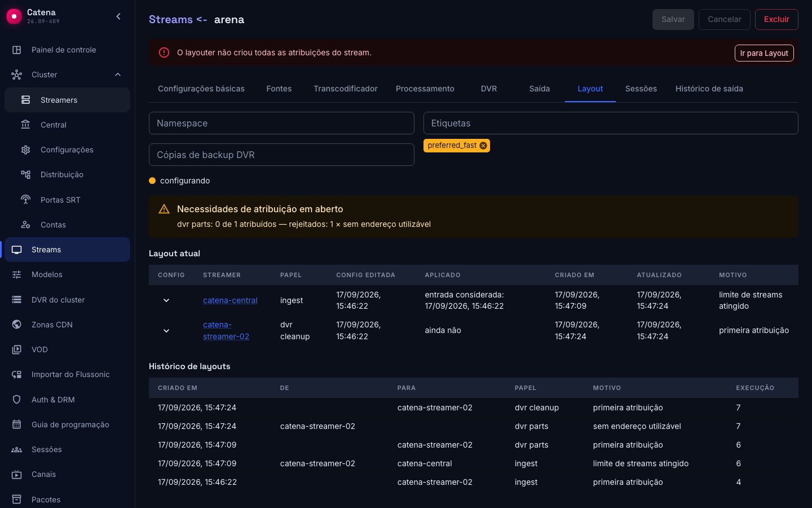Click the Excluir button
Screen dimensions: 812x508
click(x=776, y=19)
